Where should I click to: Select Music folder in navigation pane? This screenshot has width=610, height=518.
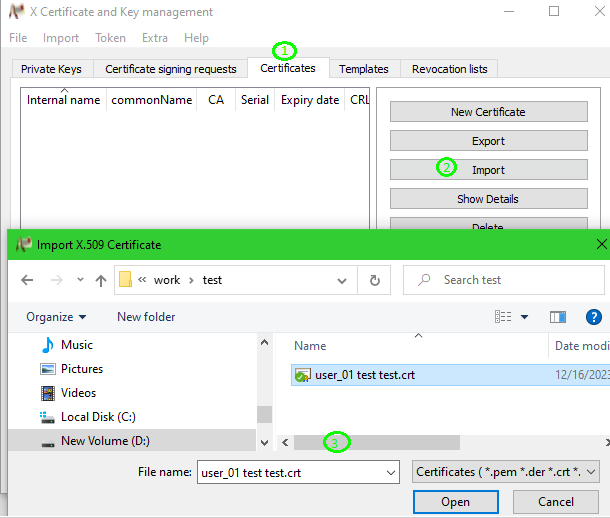pyautogui.click(x=76, y=345)
